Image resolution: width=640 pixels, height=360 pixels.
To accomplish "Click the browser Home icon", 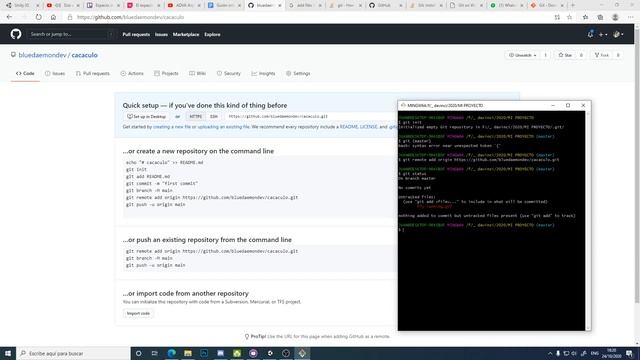I will click(x=53, y=17).
